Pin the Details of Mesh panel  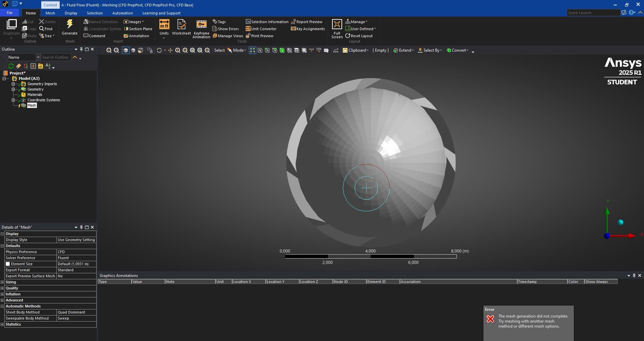(81, 227)
